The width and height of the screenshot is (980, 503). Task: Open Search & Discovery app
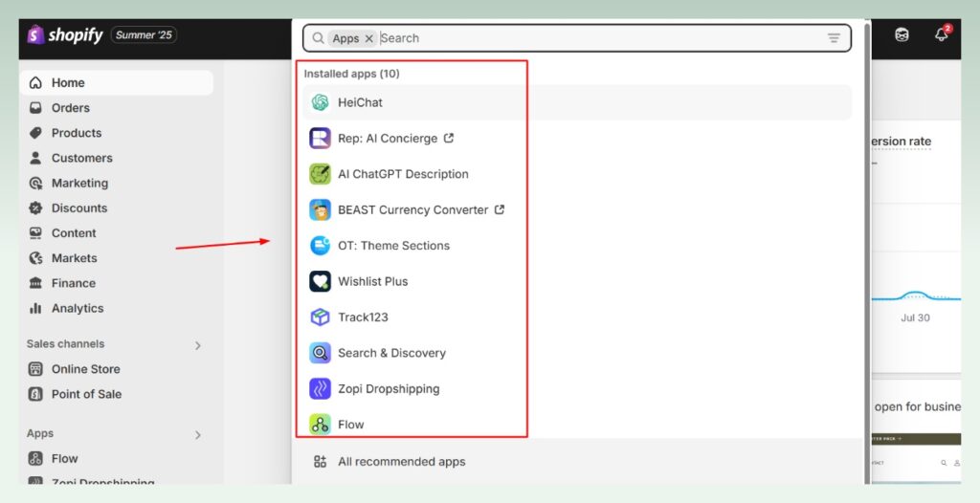pyautogui.click(x=391, y=353)
